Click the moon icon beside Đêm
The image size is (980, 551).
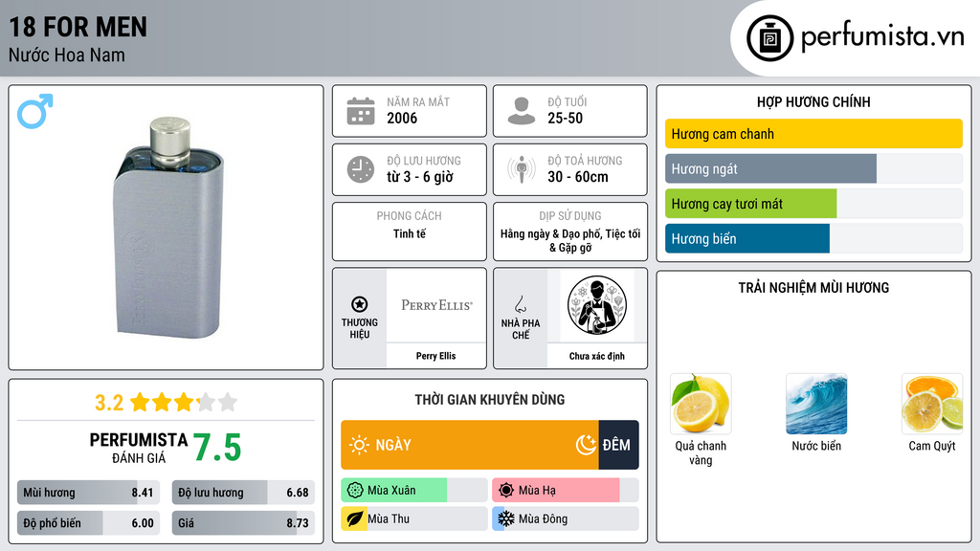pyautogui.click(x=586, y=445)
